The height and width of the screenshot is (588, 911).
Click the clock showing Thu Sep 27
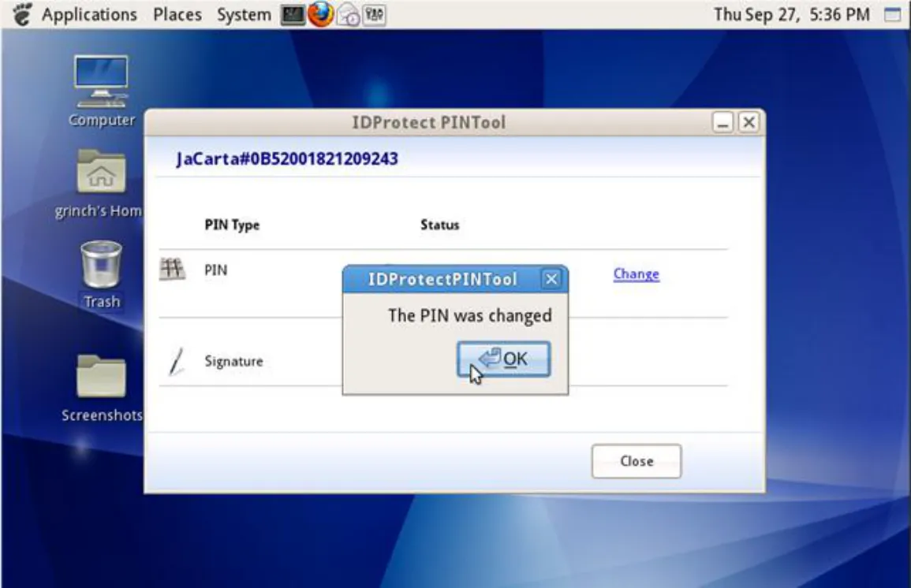click(x=791, y=14)
